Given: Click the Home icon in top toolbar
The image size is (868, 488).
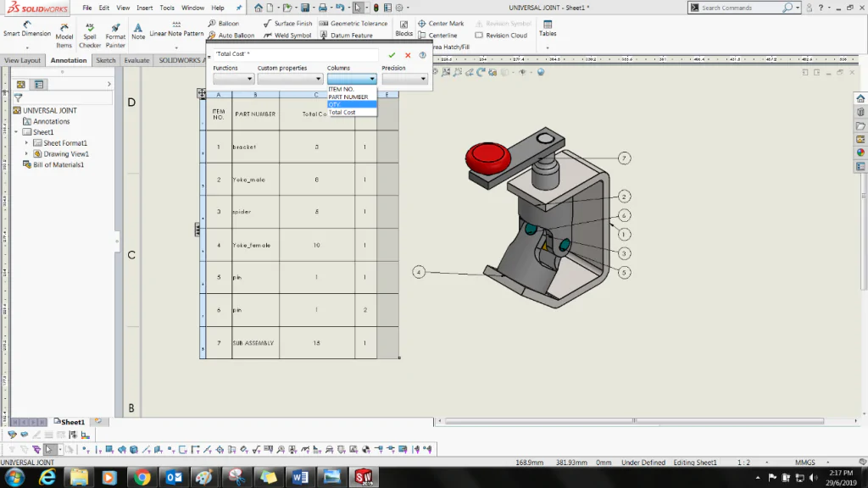Looking at the screenshot, I should (x=259, y=8).
